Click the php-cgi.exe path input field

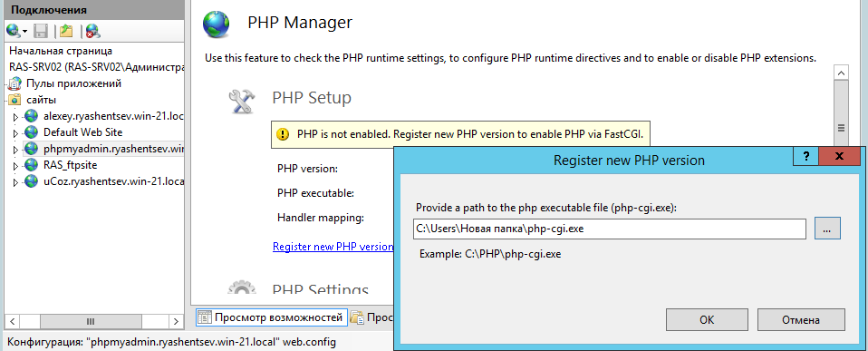[x=610, y=229]
